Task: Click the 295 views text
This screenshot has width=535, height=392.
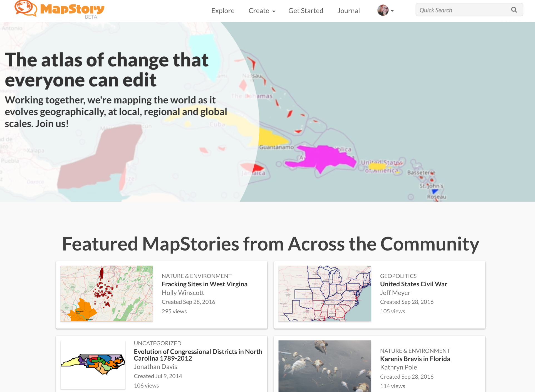Action: coord(174,311)
